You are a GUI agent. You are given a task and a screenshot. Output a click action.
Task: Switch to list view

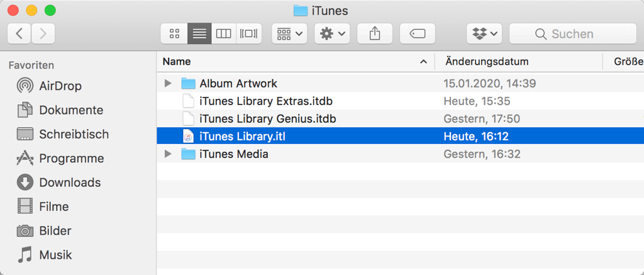pos(199,34)
